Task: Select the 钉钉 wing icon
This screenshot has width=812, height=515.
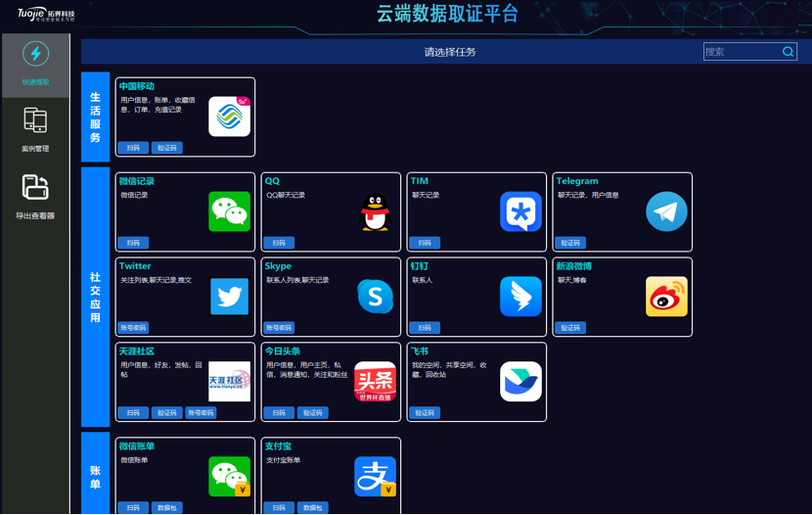Action: pyautogui.click(x=521, y=297)
